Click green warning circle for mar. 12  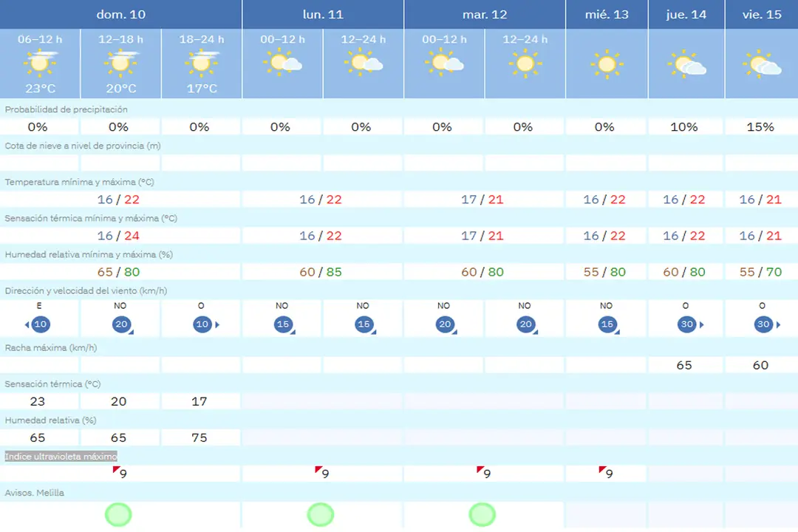pyautogui.click(x=482, y=515)
